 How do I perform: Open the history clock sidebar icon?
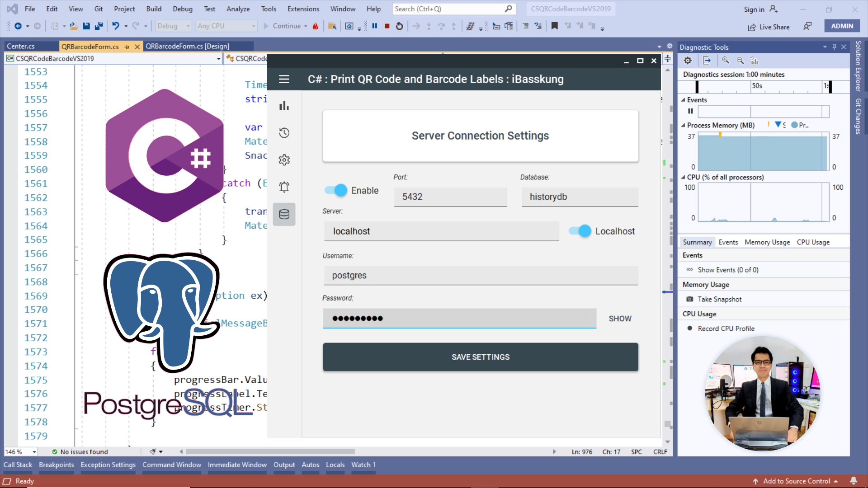[284, 133]
